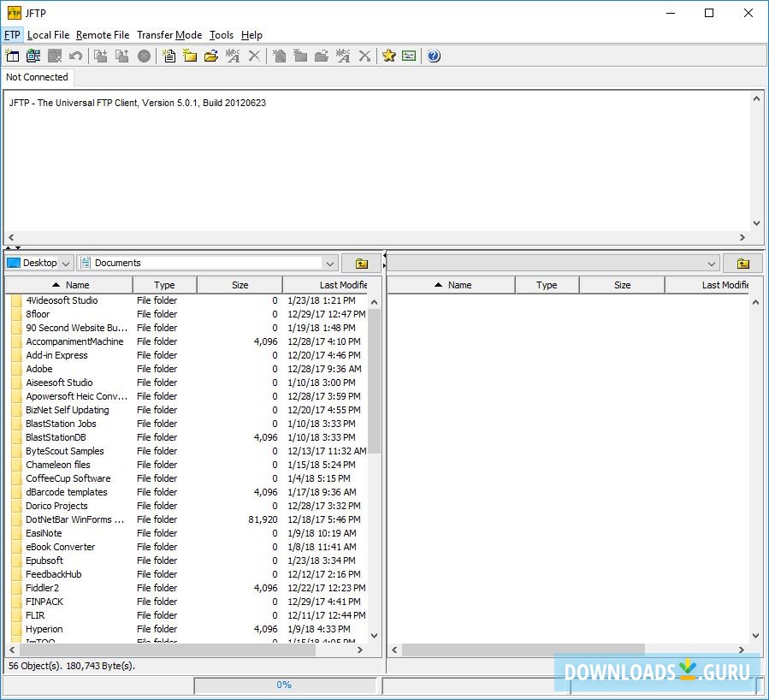This screenshot has width=769, height=700.
Task: Select the Not Connected tab
Action: tap(37, 77)
